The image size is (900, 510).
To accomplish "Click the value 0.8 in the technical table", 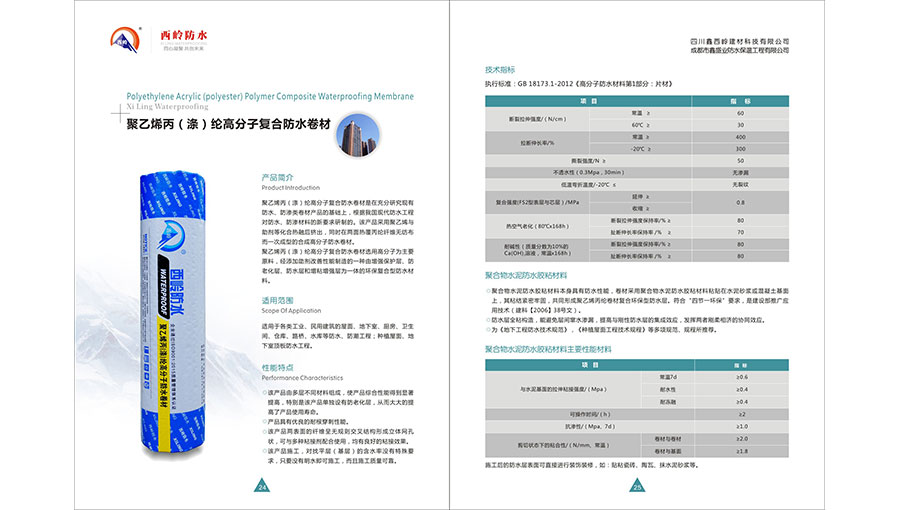I will point(740,203).
